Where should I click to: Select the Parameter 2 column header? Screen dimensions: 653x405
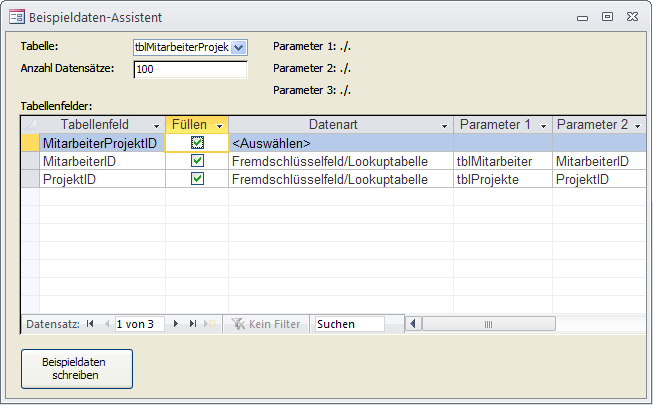(592, 125)
